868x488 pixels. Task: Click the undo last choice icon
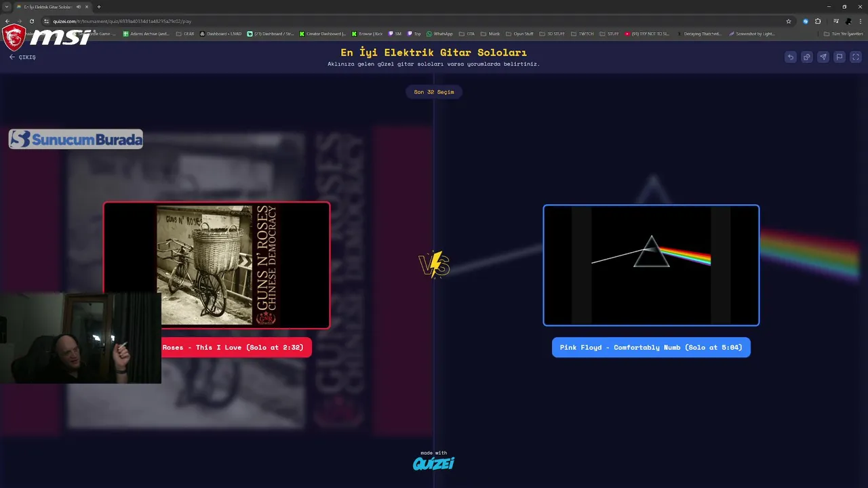790,57
